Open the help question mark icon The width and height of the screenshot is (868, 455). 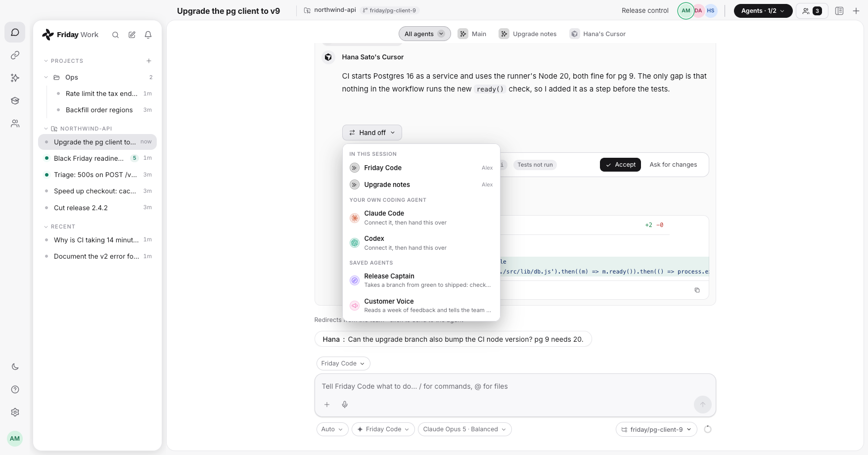[x=15, y=389]
